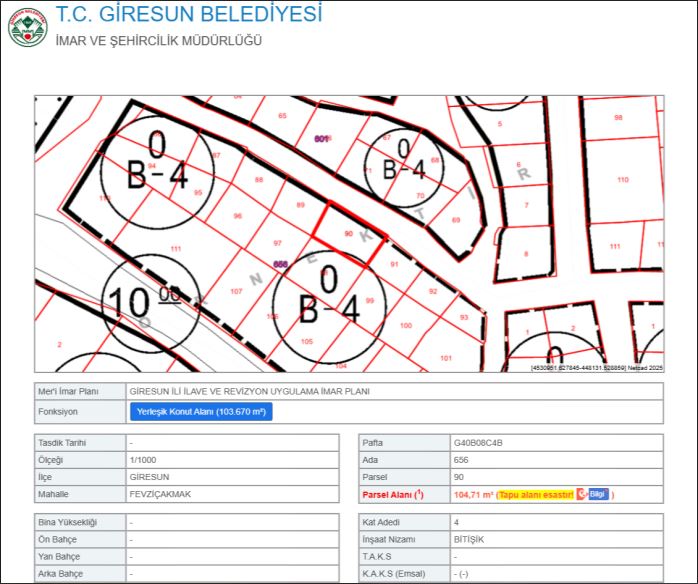Click parcel 5 on the zoning map
Image resolution: width=698 pixels, height=584 pixels.
click(x=500, y=124)
